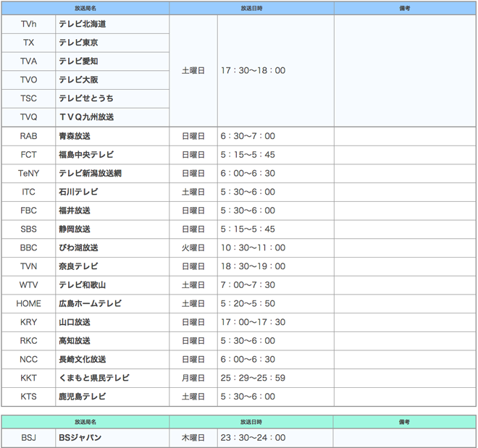478x448 pixels.
Task: Select the 福井放送 station name
Action: [x=75, y=211]
